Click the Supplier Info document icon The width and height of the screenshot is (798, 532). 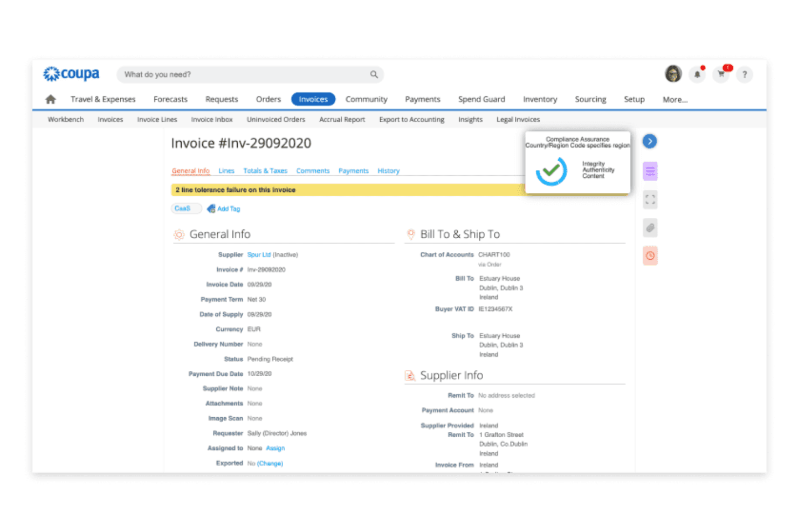(x=410, y=375)
